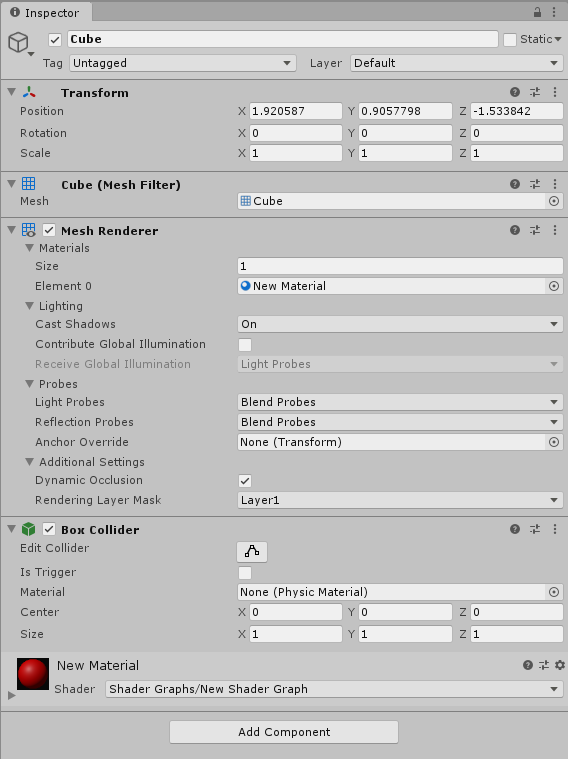568x759 pixels.
Task: Open the New Material settings gear icon
Action: point(560,665)
